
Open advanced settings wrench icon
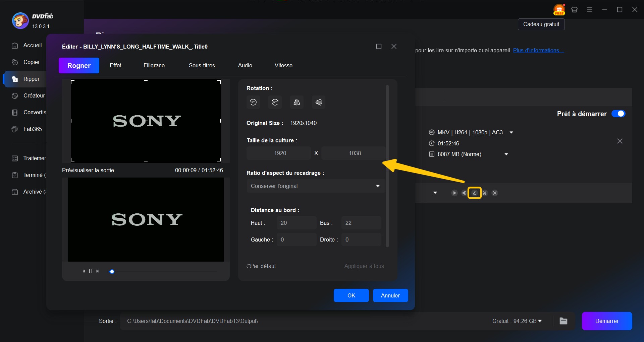click(464, 193)
